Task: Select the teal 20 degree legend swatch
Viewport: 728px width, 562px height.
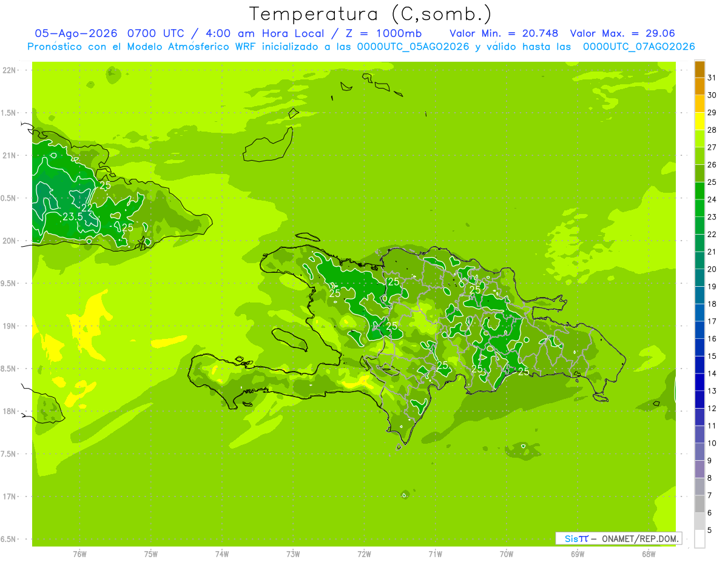Action: 699,261
